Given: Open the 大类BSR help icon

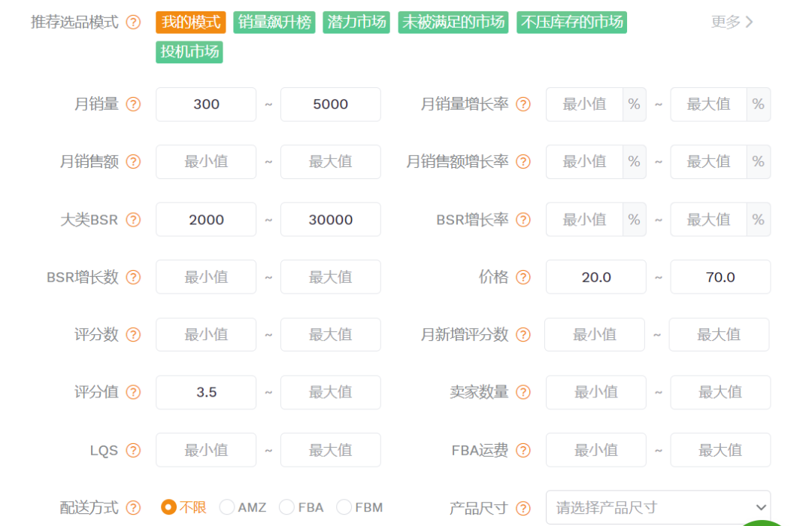Looking at the screenshot, I should (133, 219).
